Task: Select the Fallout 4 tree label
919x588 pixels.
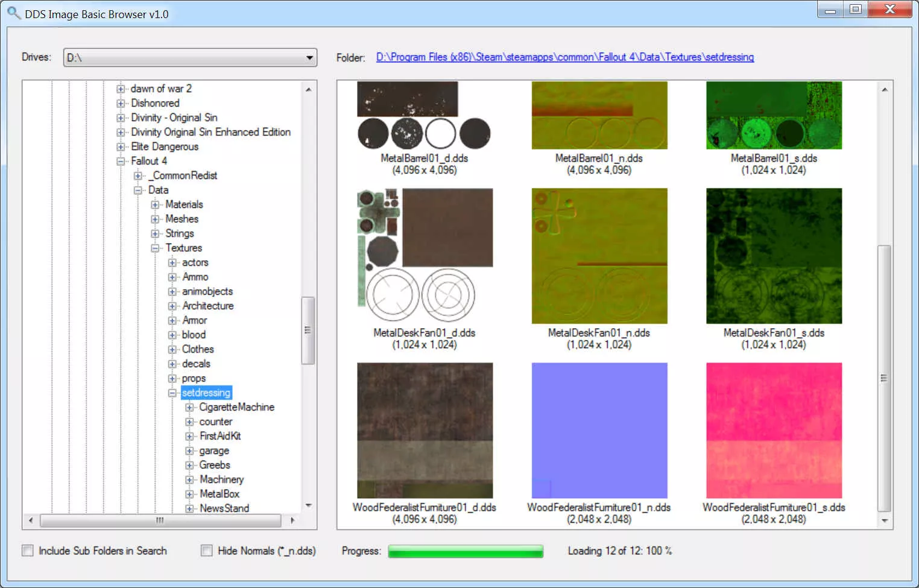Action: coord(149,161)
